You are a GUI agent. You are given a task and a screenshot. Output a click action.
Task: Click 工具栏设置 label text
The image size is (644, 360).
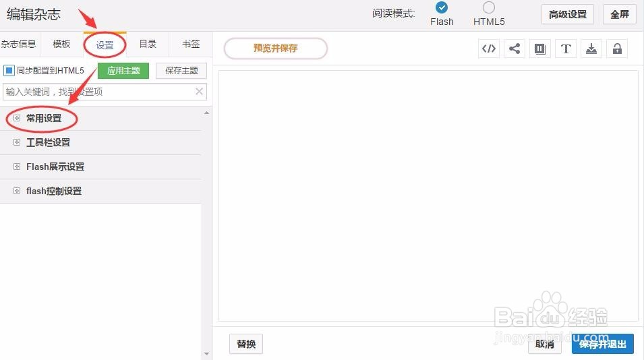pos(48,142)
